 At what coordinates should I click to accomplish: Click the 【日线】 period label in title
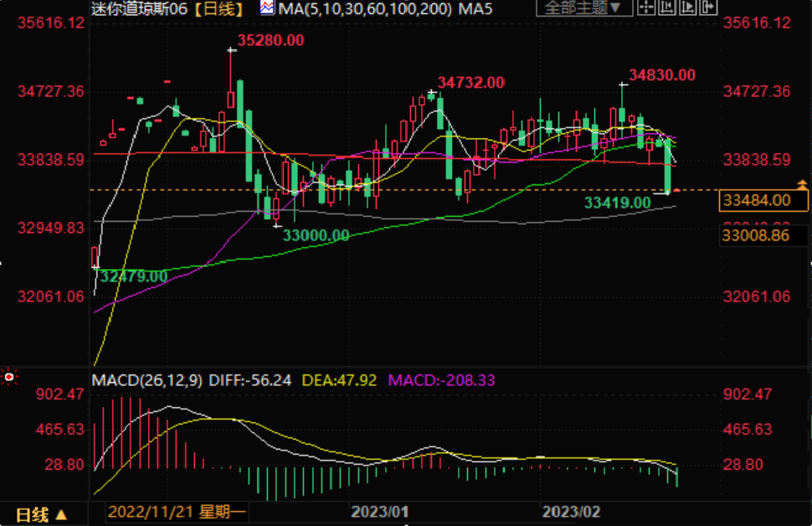pyautogui.click(x=220, y=9)
